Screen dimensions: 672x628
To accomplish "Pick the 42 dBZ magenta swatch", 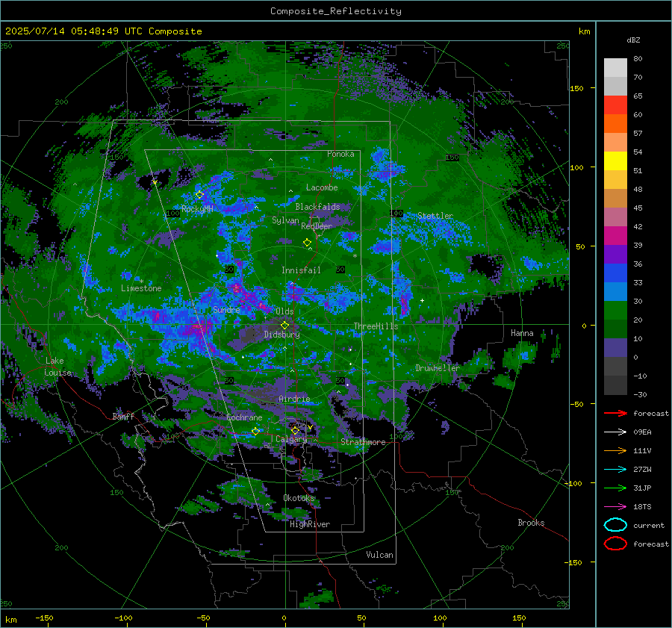I will 615,235.
